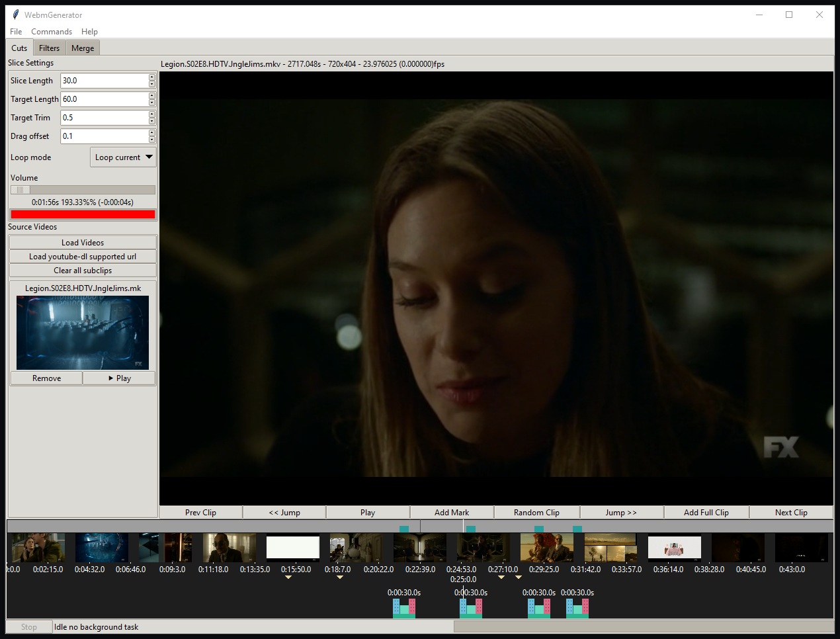Image resolution: width=840 pixels, height=639 pixels.
Task: Add Mark at current position
Action: coord(452,513)
